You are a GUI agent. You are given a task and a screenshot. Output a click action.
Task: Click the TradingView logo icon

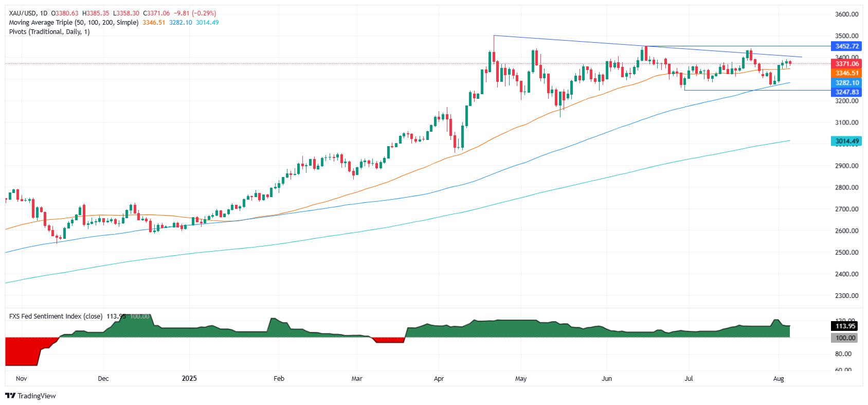click(10, 396)
